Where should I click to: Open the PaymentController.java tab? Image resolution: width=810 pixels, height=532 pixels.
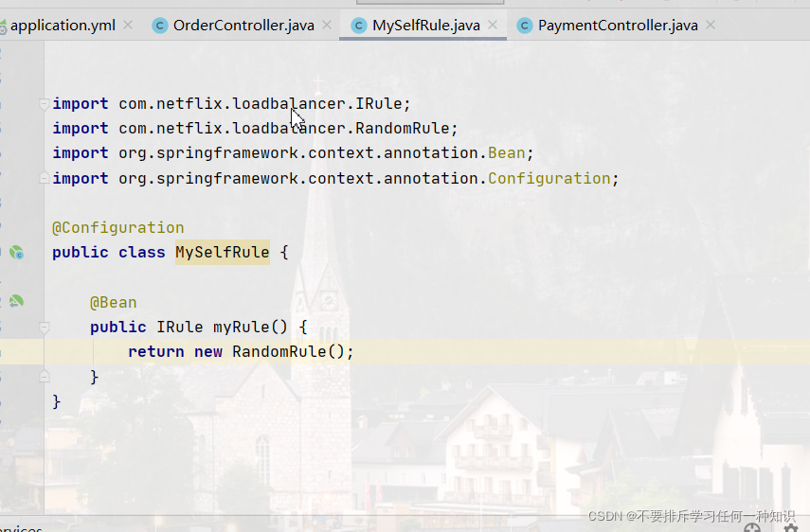[x=618, y=26]
